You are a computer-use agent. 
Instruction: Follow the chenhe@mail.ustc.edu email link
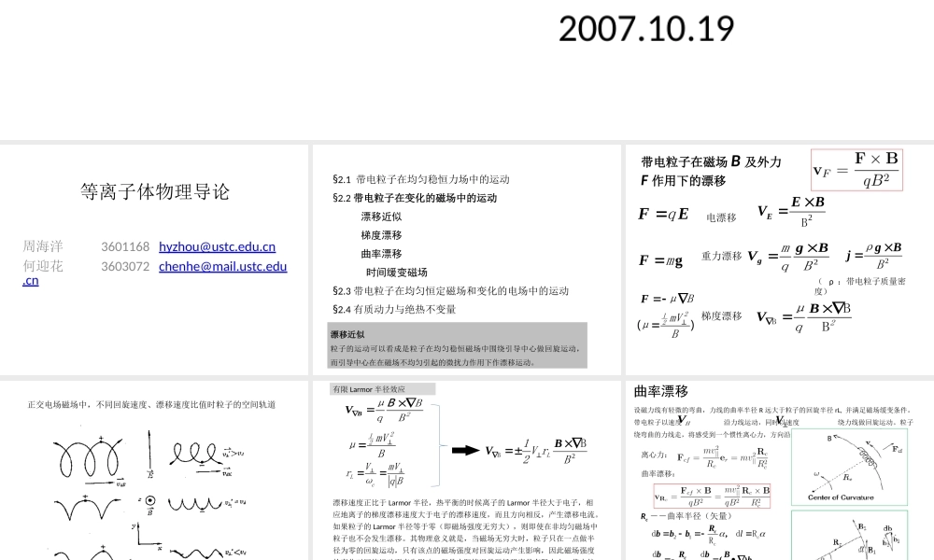[x=223, y=266]
